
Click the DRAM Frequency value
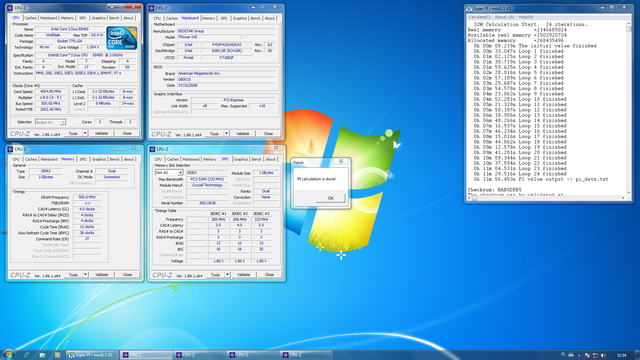[x=87, y=197]
